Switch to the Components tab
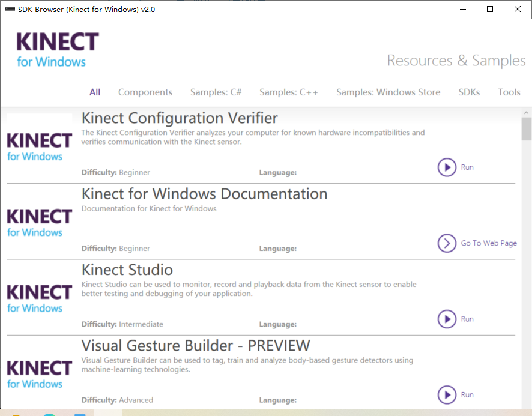This screenshot has width=532, height=416. [145, 92]
